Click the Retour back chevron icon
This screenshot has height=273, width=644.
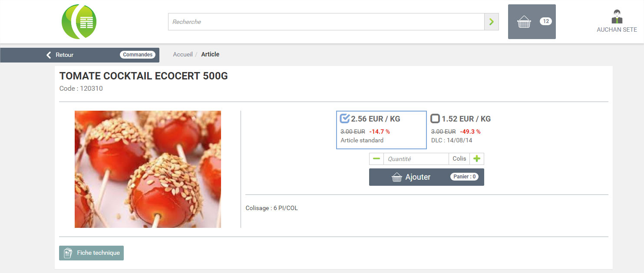[x=49, y=55]
